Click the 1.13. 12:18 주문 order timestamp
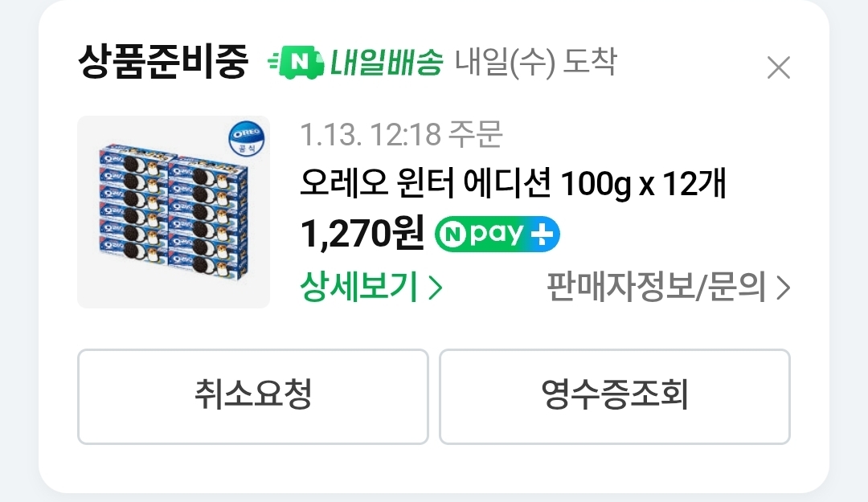 [x=401, y=134]
